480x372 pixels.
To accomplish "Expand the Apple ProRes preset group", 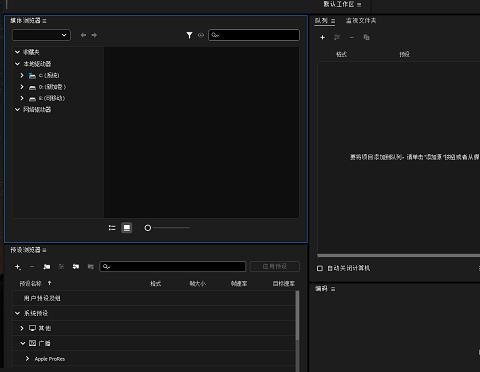I will pyautogui.click(x=27, y=359).
